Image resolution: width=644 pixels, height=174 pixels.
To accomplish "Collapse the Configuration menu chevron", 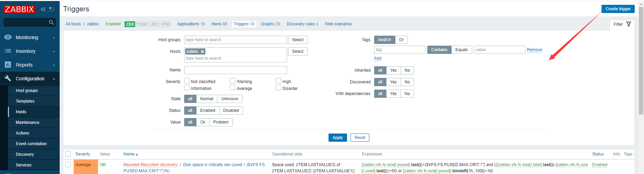I will click(x=54, y=79).
